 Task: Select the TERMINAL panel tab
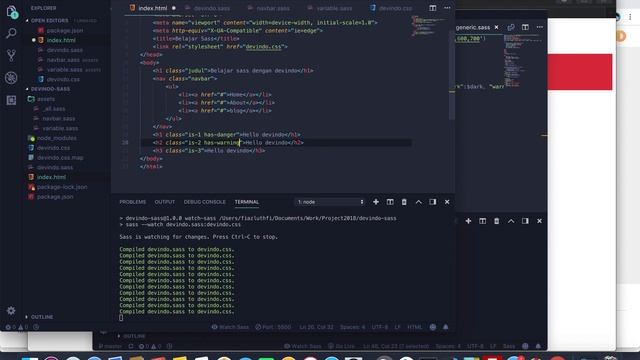pos(247,202)
